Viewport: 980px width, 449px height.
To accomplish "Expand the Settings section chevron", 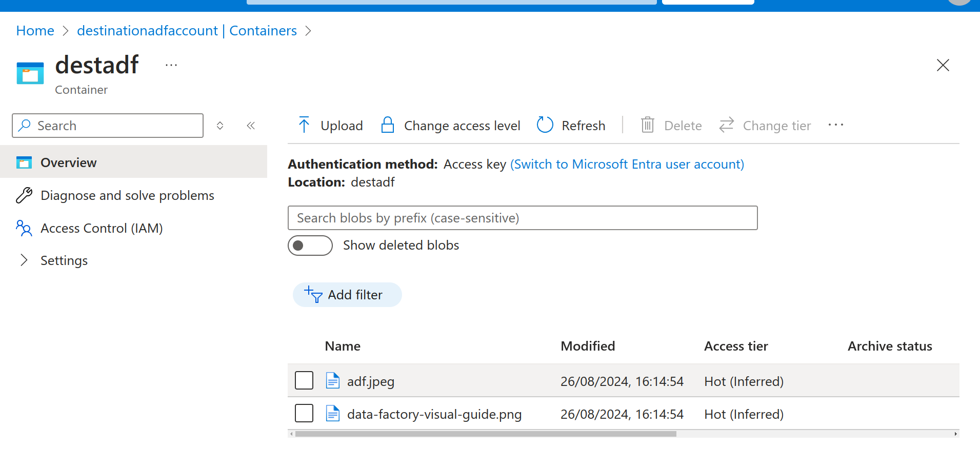I will tap(24, 260).
